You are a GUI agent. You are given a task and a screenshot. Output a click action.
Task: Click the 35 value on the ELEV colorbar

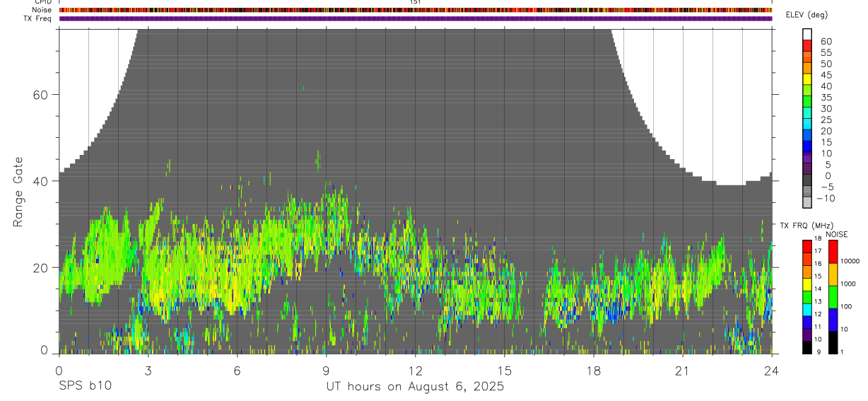[x=826, y=98]
